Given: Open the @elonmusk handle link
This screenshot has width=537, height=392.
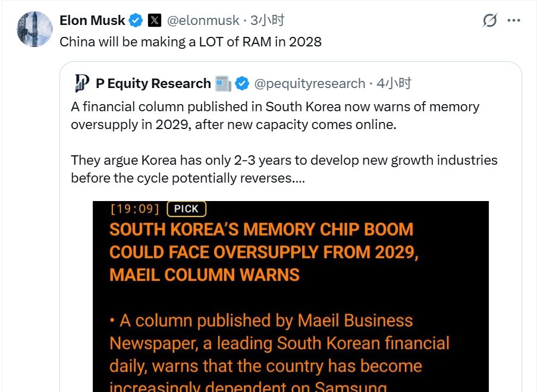Looking at the screenshot, I should click(203, 21).
